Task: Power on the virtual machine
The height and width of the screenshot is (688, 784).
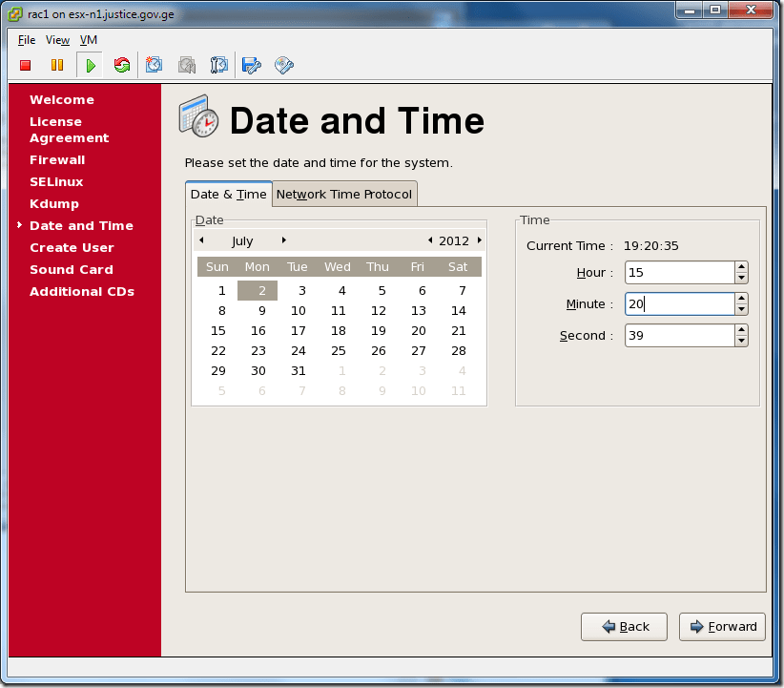Action: 90,65
